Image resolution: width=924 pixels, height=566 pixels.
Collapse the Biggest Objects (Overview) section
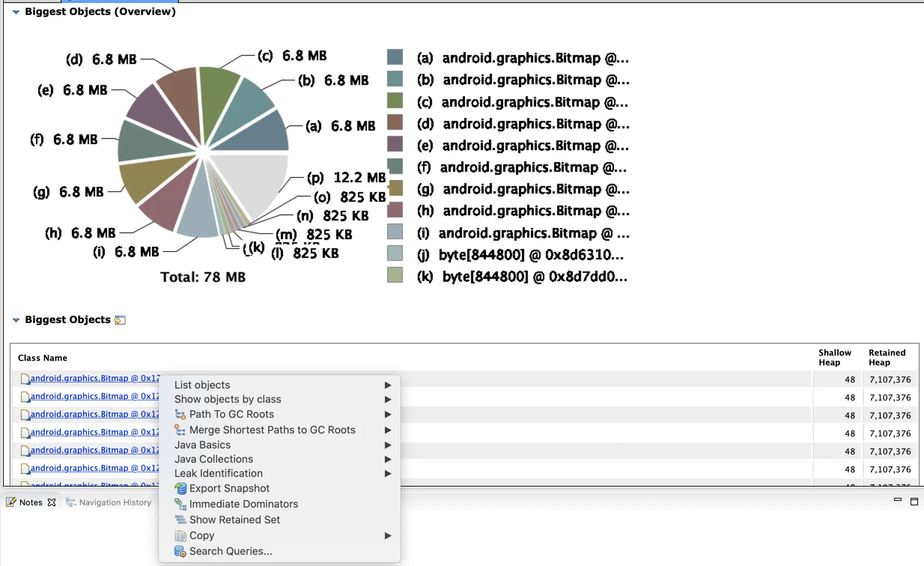16,12
